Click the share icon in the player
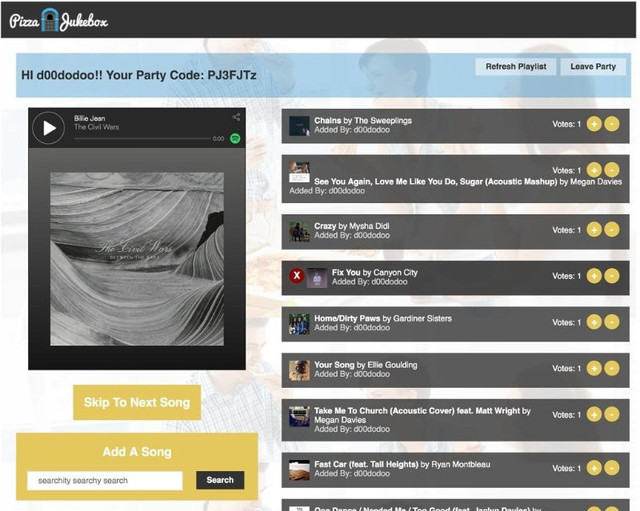Image resolution: width=640 pixels, height=511 pixels. click(x=236, y=117)
